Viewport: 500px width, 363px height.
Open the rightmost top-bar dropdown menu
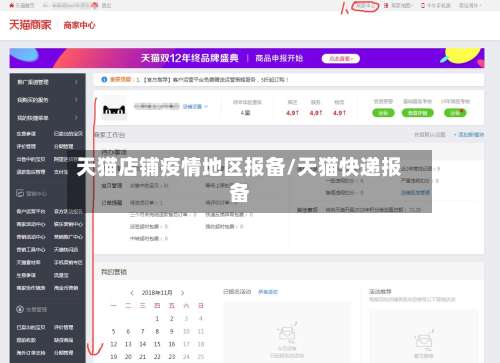(470, 5)
